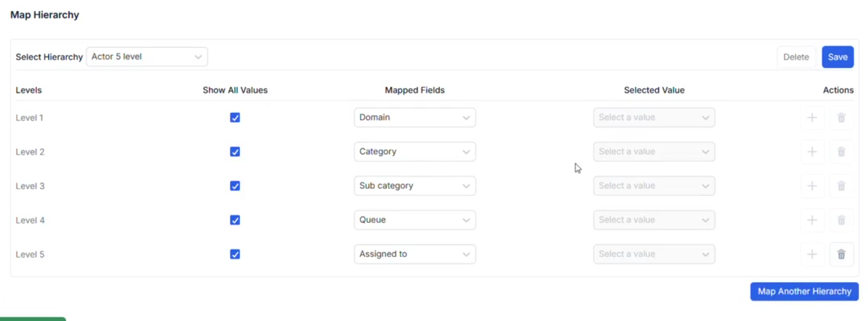
Task: Uncheck Show All Values for Level 1
Action: (x=235, y=117)
